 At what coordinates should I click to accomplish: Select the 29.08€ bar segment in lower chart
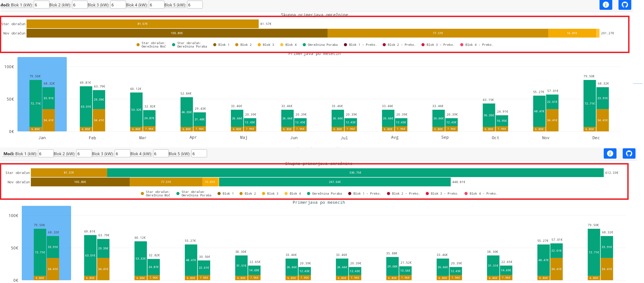[x=392, y=266]
